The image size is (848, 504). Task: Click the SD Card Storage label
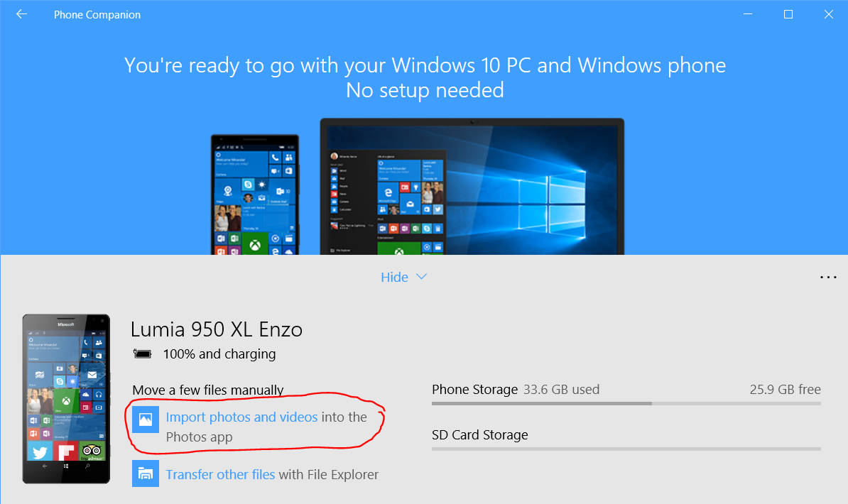click(x=479, y=434)
